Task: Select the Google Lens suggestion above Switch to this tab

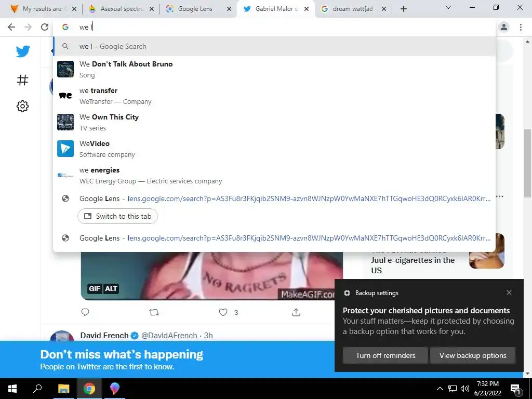Action: [274, 198]
